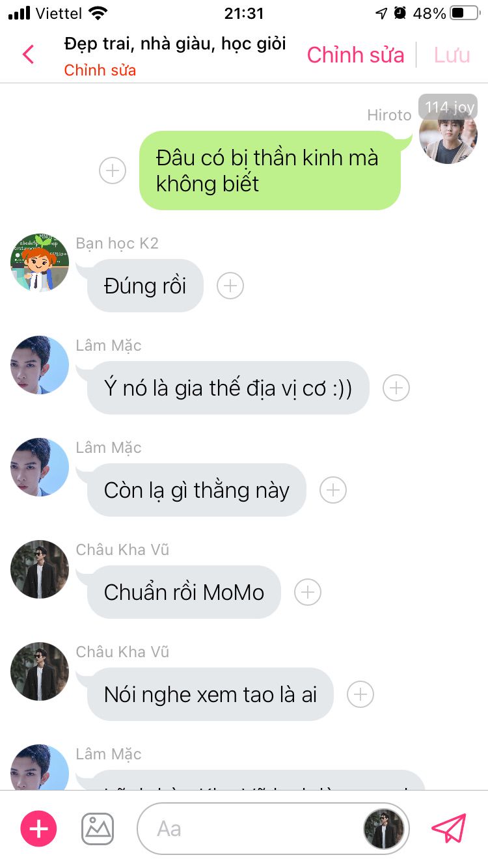Image resolution: width=488 pixels, height=868 pixels.
Task: Tap plus circle beside "Chuẩn rồi MoMo"
Action: pos(308,592)
